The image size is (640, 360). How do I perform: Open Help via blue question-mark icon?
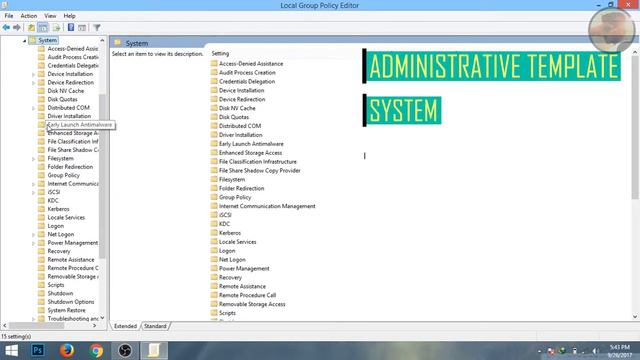[x=71, y=28]
